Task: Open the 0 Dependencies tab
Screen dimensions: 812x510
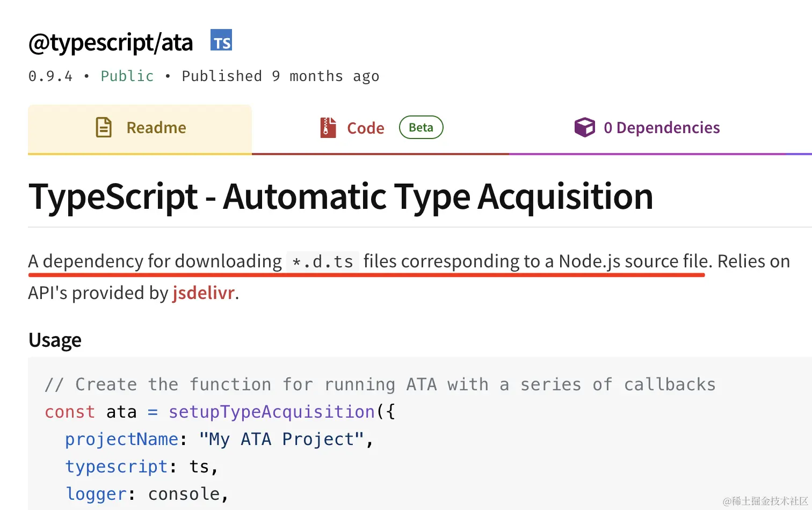Action: pos(661,128)
